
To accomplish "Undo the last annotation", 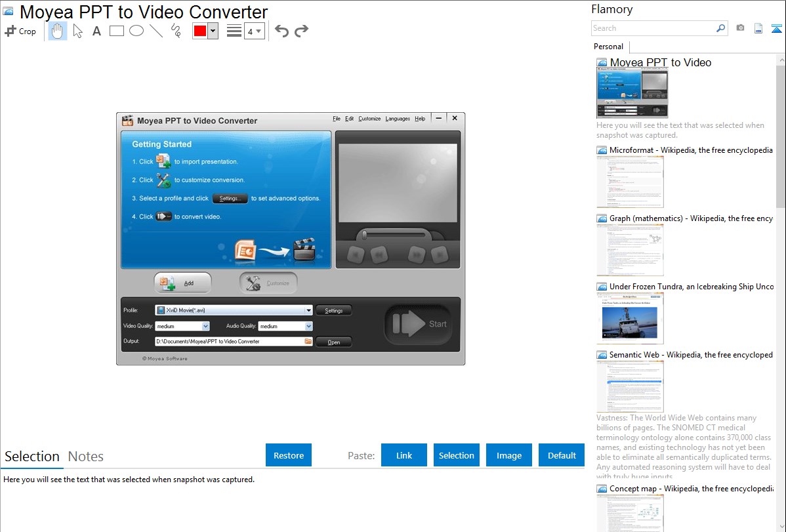I will point(281,31).
